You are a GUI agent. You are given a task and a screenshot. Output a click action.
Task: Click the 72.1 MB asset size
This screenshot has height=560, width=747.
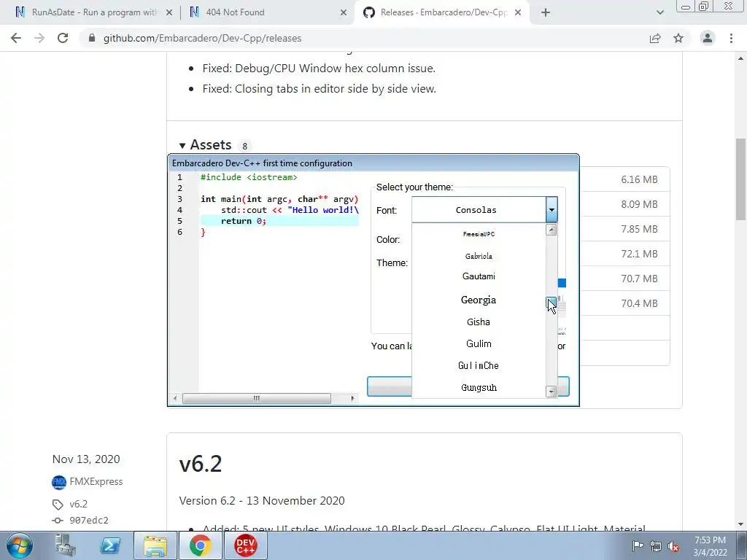pyautogui.click(x=639, y=254)
